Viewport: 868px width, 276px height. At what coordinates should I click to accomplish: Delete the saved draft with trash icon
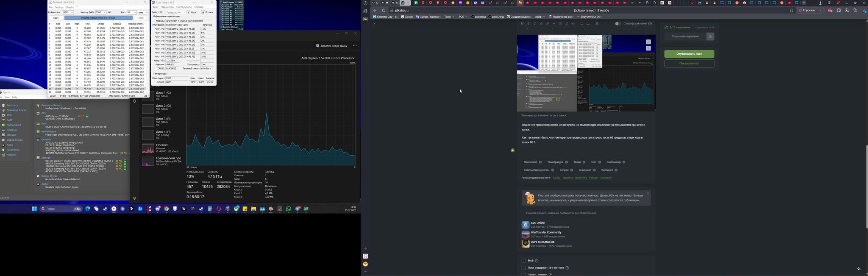pos(710,36)
